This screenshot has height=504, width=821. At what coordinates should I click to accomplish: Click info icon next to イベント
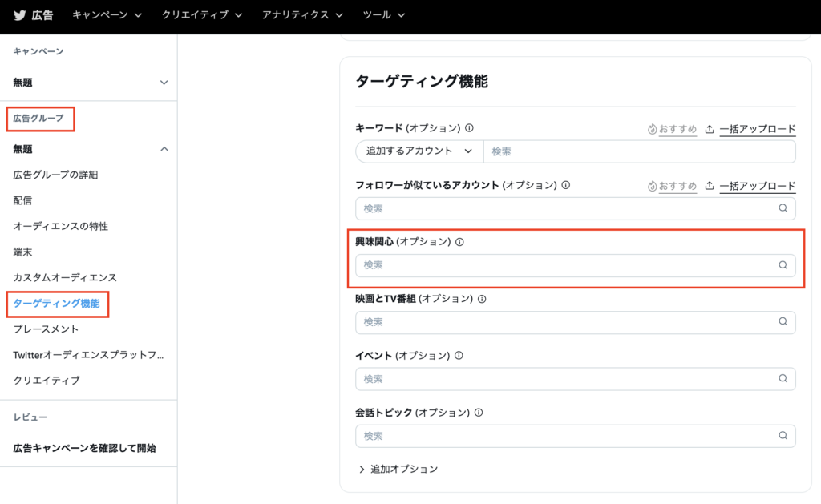(x=459, y=356)
